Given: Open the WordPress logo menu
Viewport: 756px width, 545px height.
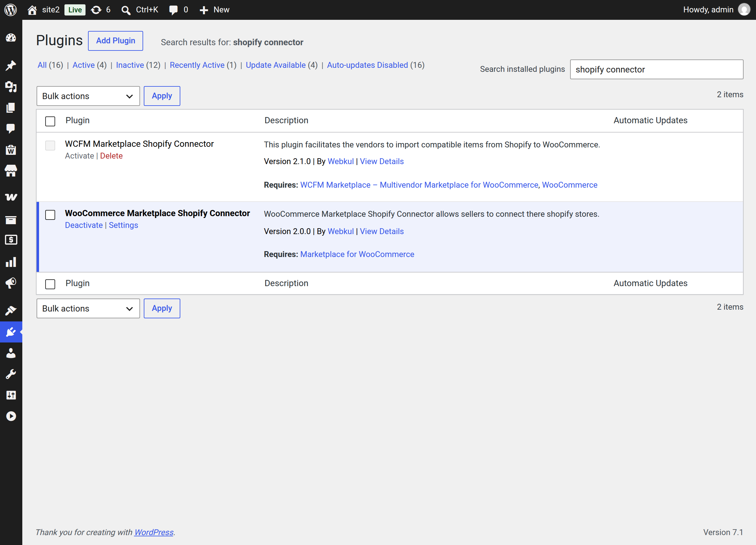Looking at the screenshot, I should (11, 10).
